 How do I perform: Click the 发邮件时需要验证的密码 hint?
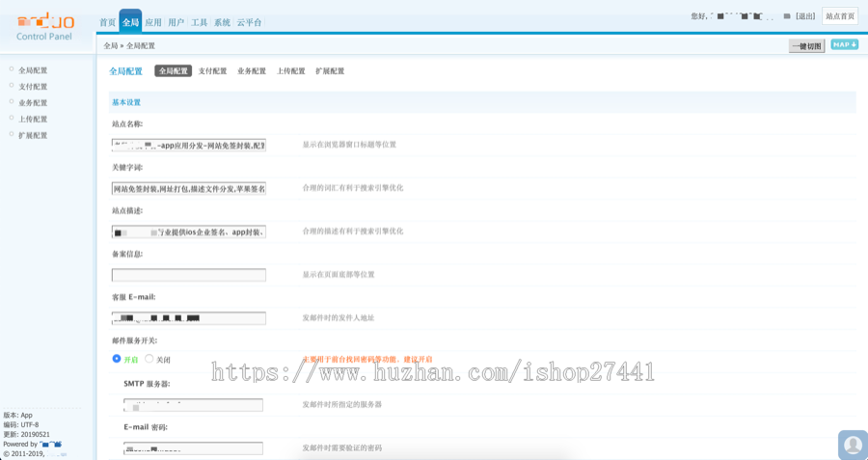click(342, 447)
